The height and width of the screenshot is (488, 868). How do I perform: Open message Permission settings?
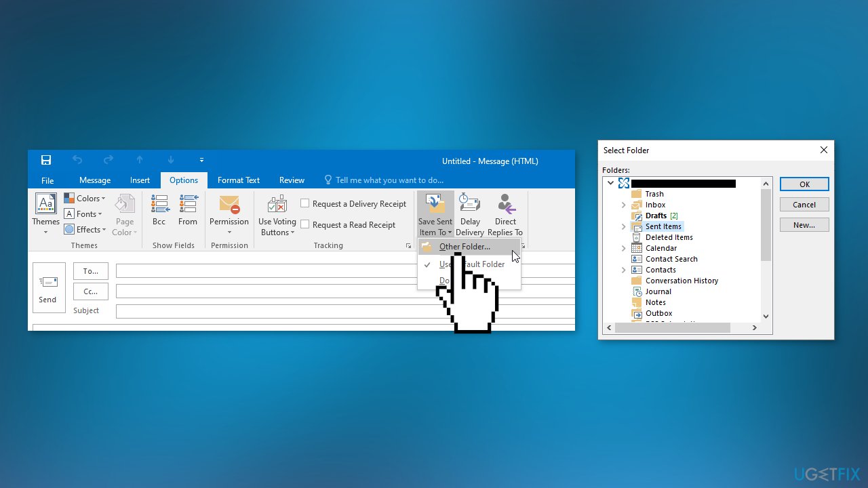229,213
